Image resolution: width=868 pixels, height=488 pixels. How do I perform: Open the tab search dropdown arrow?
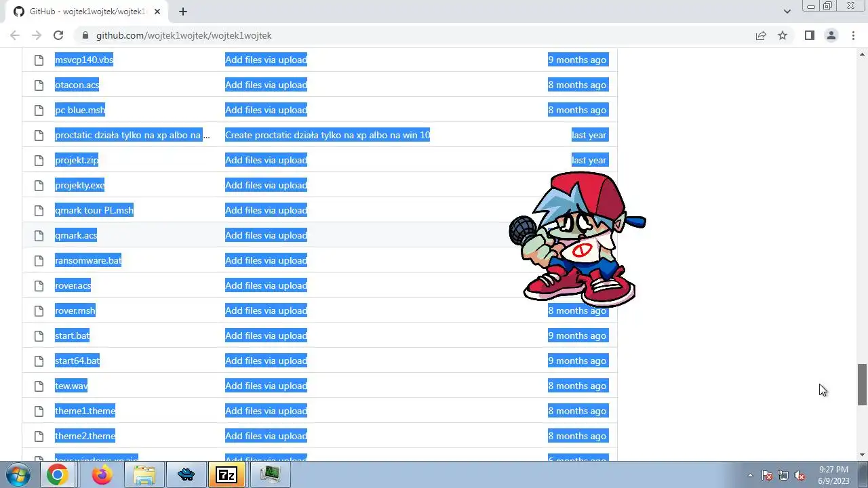[x=787, y=11]
